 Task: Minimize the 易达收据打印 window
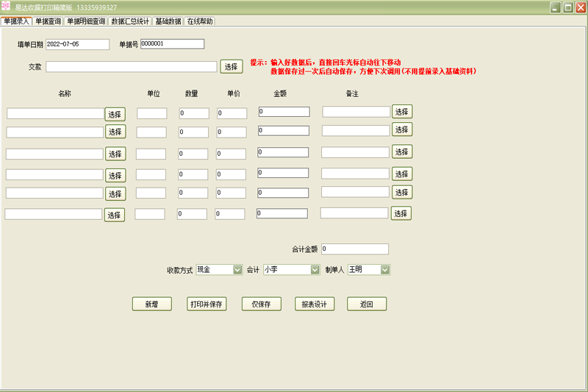click(556, 7)
